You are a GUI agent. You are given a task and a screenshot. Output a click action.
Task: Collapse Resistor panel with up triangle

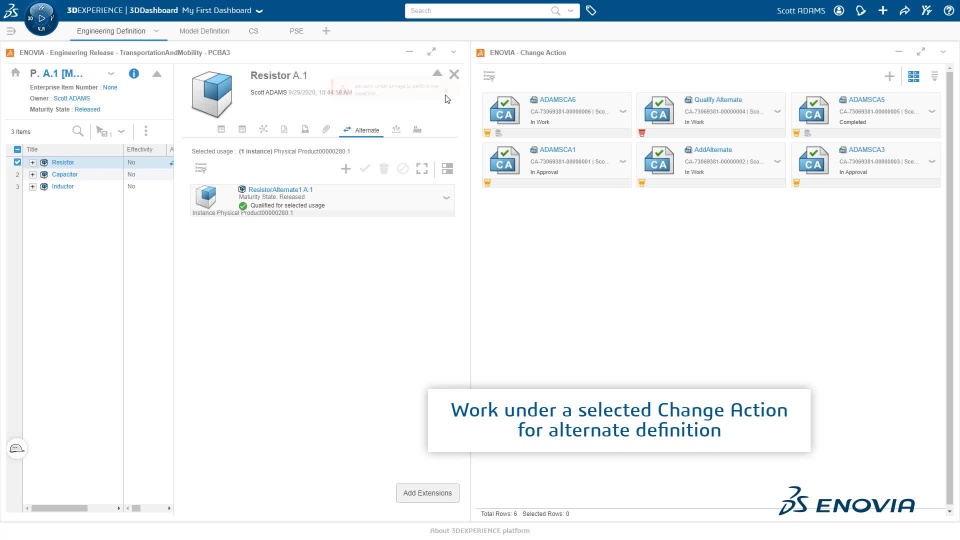pyautogui.click(x=437, y=73)
